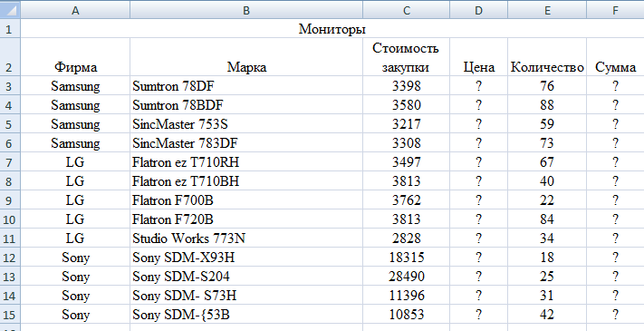Screen dimensions: 644x331
Task: Click LG cell in row 9
Action: [75, 200]
